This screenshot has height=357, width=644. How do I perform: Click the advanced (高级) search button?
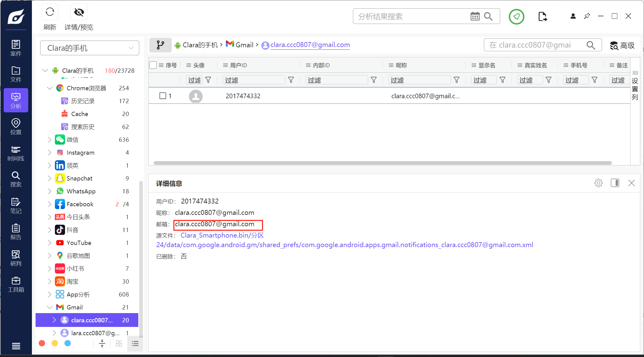point(622,45)
